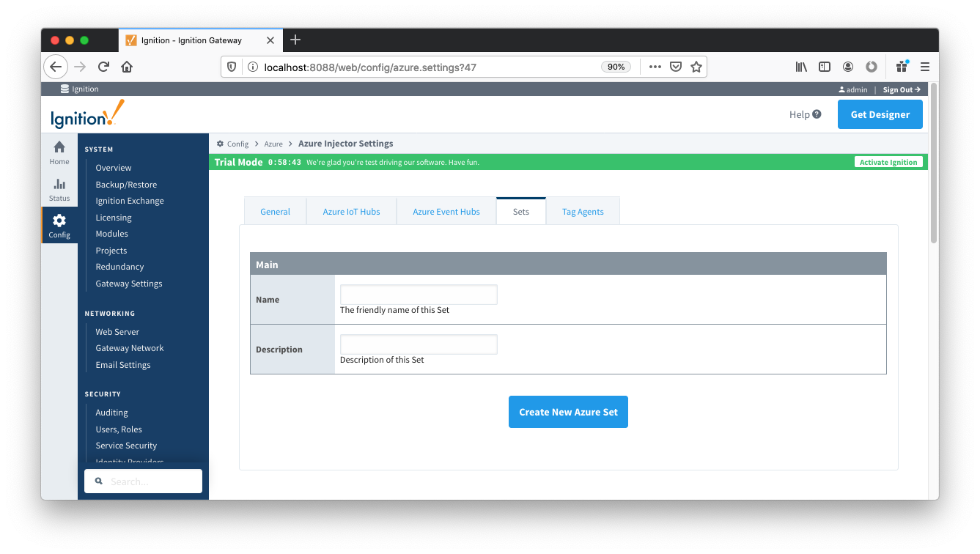Click the Help question mark icon
This screenshot has height=554, width=980.
(817, 114)
